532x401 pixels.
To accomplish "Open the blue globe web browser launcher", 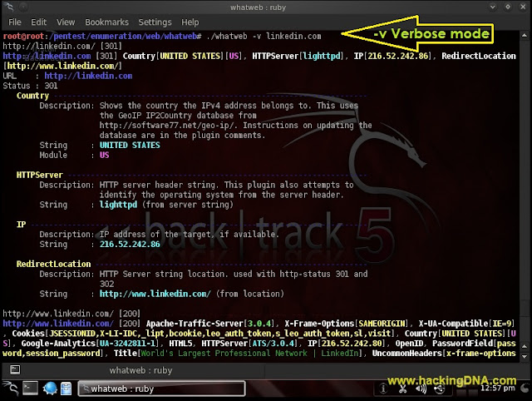I will (50, 389).
